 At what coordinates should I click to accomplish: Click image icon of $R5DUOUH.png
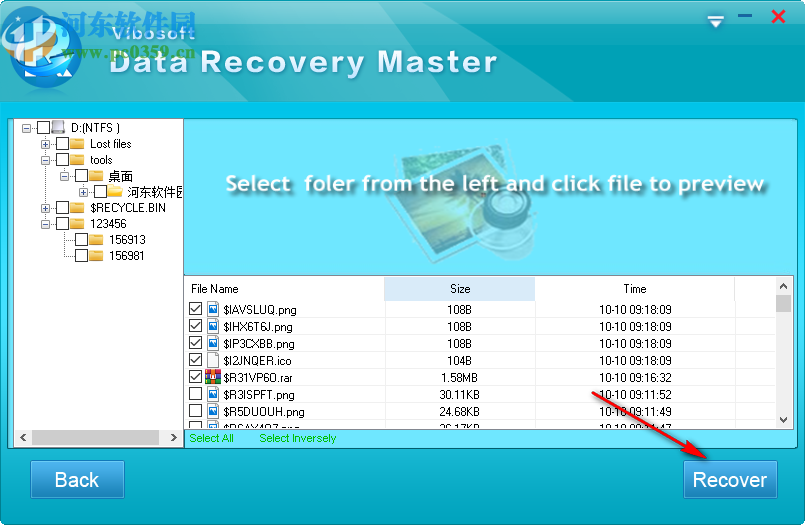pos(213,411)
